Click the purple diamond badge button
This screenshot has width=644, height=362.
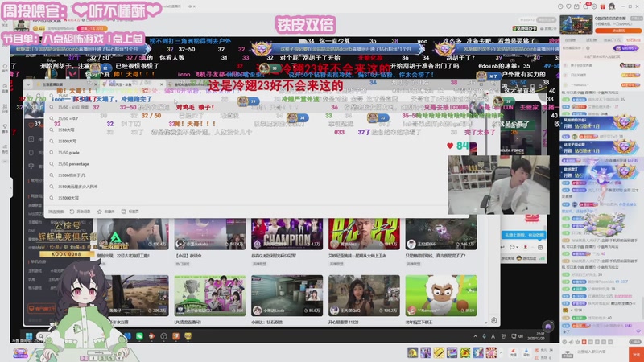coord(626,48)
